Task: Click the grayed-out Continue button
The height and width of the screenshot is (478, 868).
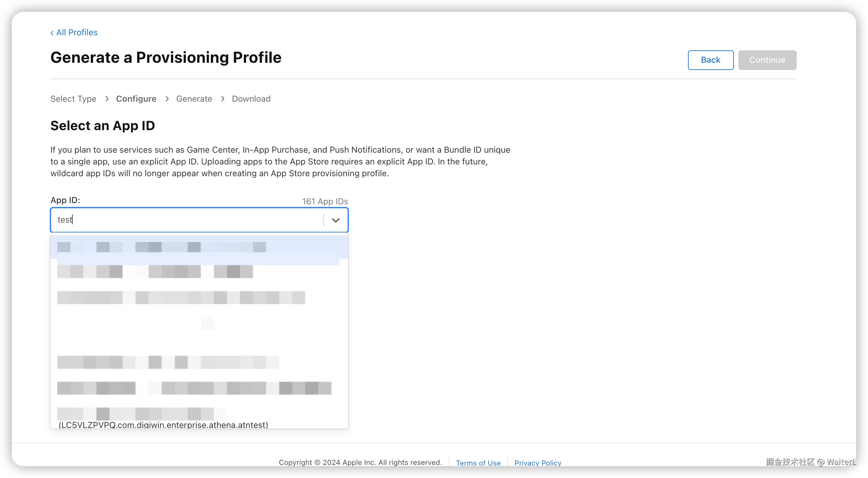Action: tap(767, 60)
